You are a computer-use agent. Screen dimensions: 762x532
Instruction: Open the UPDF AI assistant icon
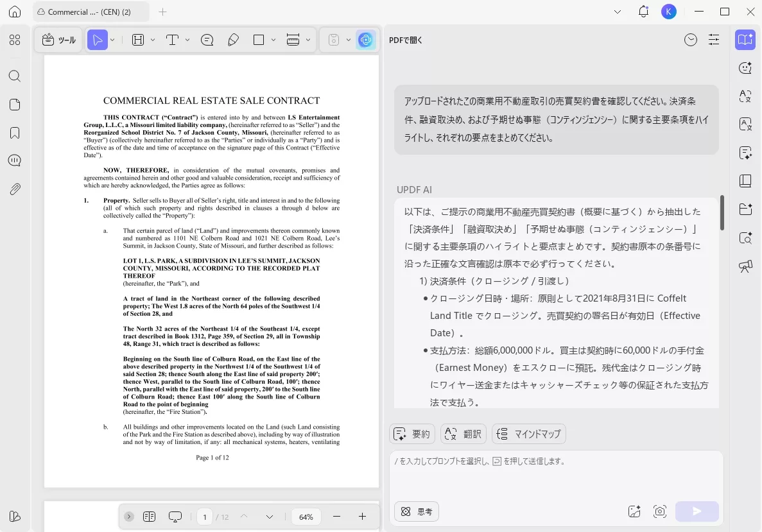pos(366,40)
